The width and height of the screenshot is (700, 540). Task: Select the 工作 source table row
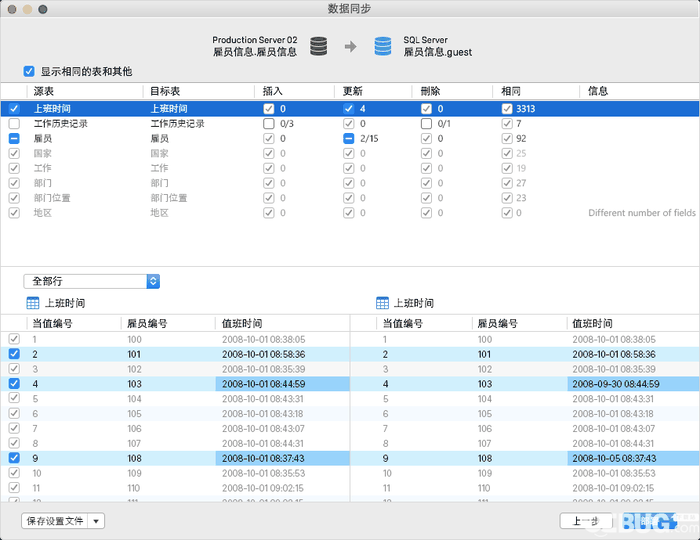(x=43, y=168)
